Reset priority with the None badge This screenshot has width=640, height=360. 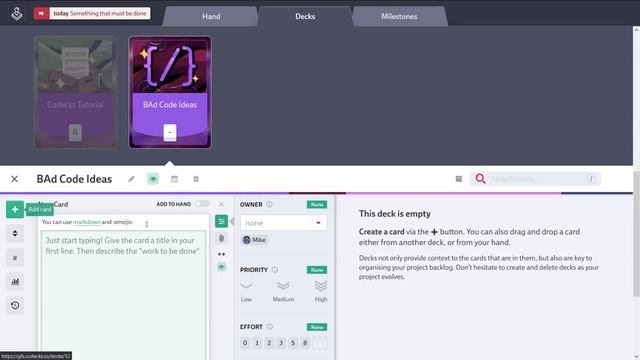click(317, 270)
